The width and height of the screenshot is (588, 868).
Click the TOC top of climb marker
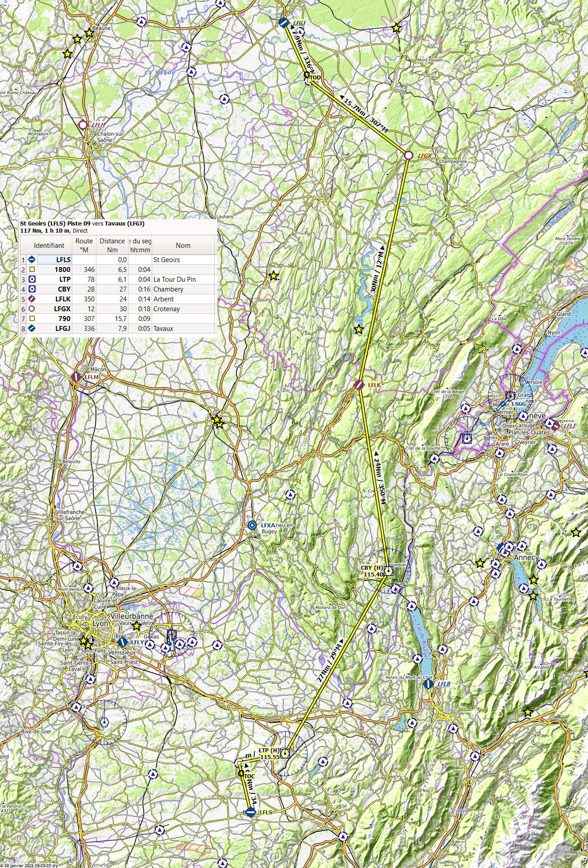[241, 773]
